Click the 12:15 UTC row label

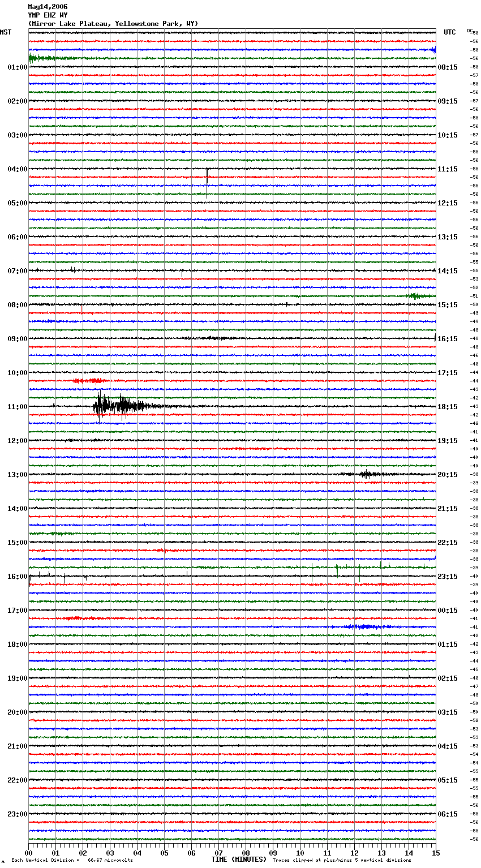(448, 203)
